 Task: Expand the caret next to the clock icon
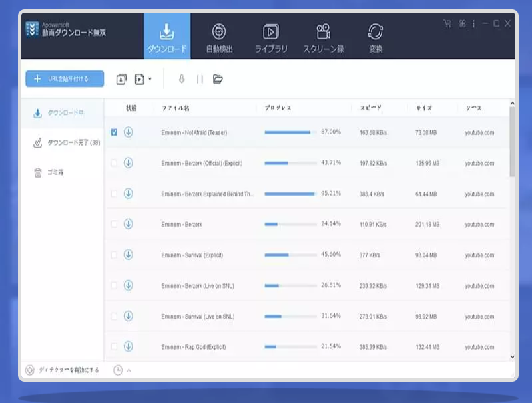129,370
